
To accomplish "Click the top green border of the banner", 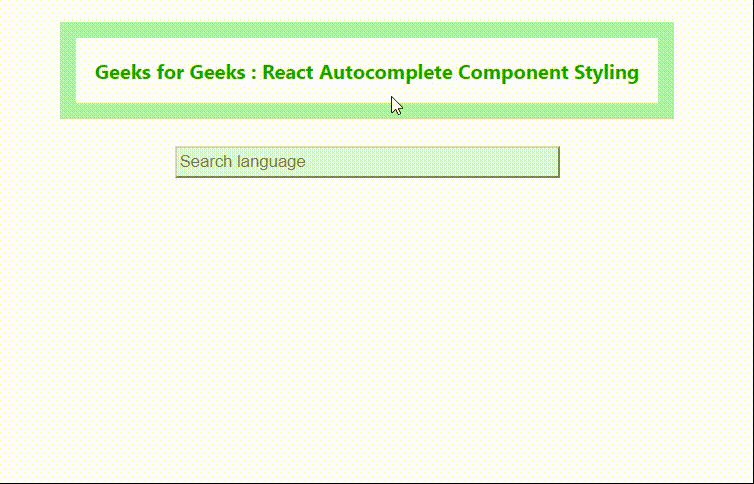I will click(x=367, y=30).
